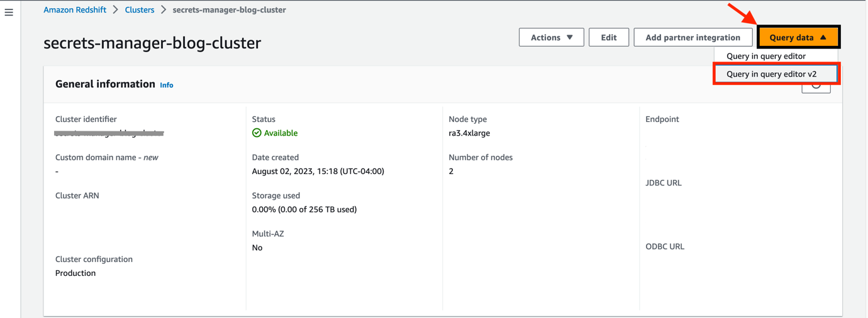Go to the Clusters breadcrumb link
This screenshot has width=868, height=318.
[140, 10]
